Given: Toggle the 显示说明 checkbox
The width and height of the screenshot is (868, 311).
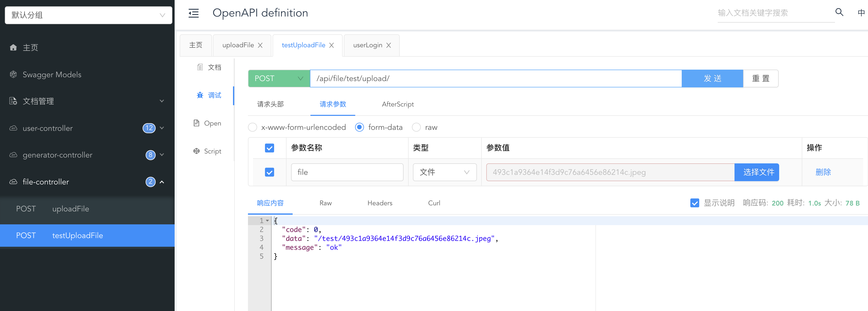Looking at the screenshot, I should coord(694,203).
